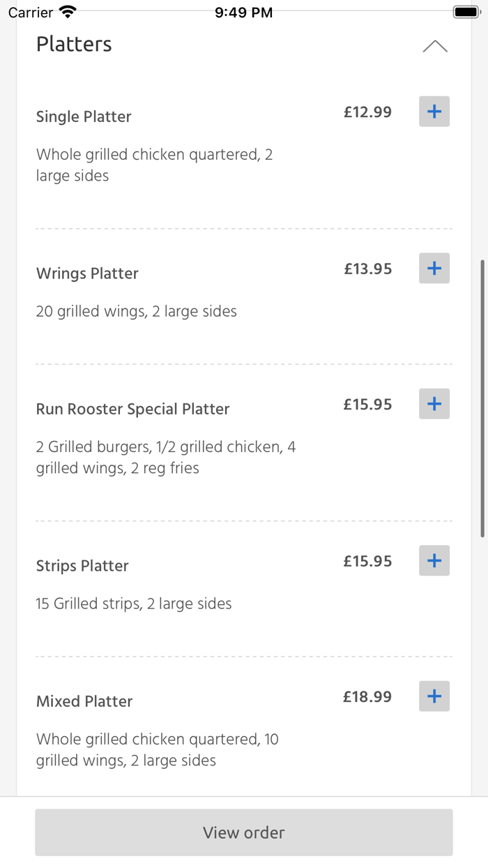Click the battery indicator
The height and width of the screenshot is (868, 488).
[x=466, y=11]
